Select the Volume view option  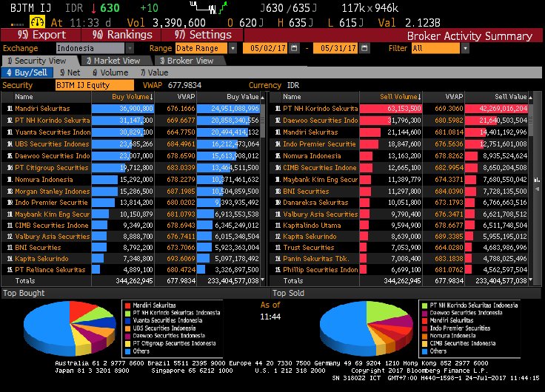110,72
